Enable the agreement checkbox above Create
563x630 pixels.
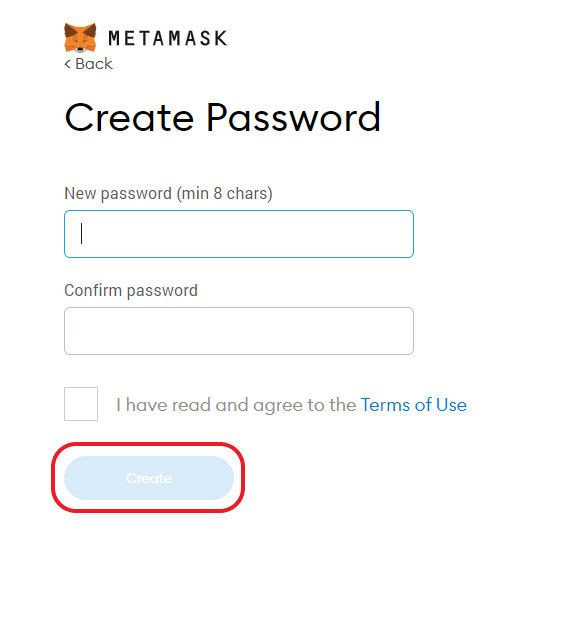(81, 404)
